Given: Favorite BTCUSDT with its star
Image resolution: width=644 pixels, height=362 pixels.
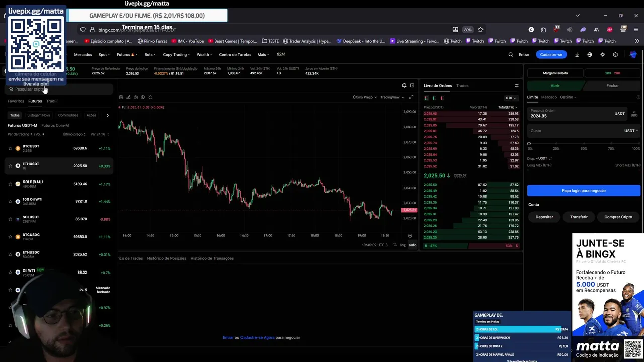Looking at the screenshot, I should (10, 148).
